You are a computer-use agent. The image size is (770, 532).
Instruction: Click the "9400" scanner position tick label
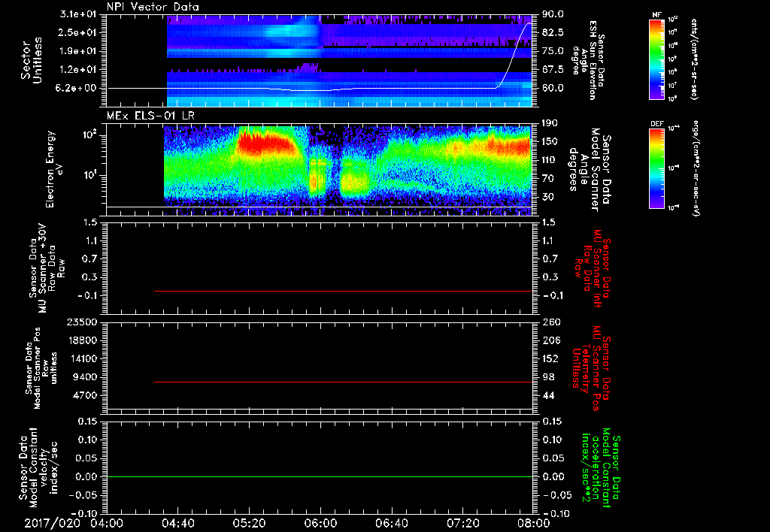86,377
